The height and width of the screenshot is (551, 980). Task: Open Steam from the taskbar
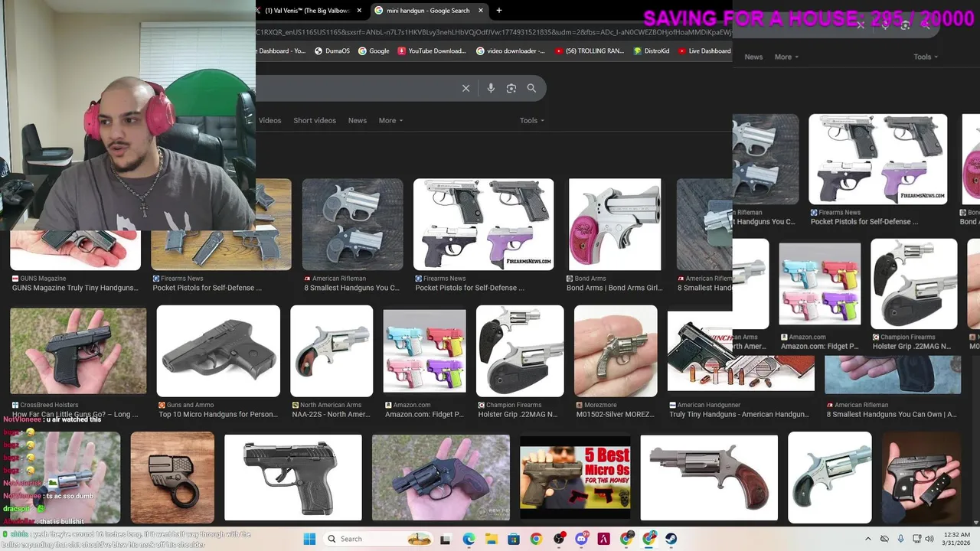coord(671,539)
